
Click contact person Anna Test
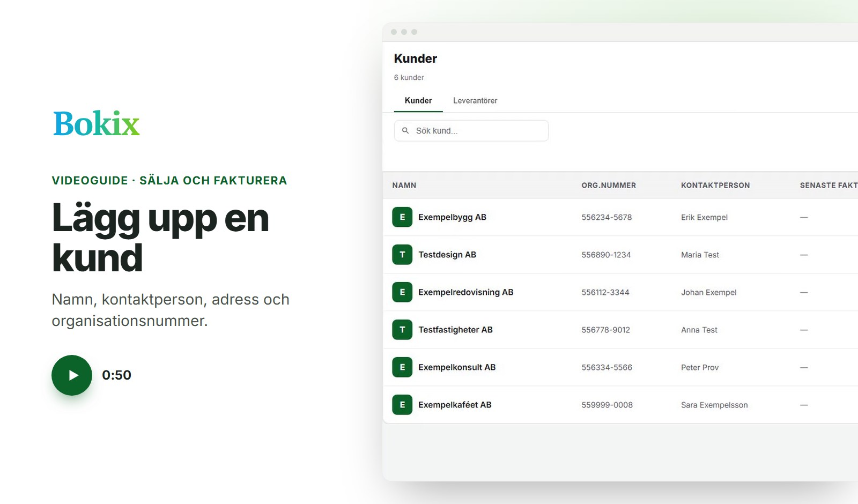pos(699,330)
